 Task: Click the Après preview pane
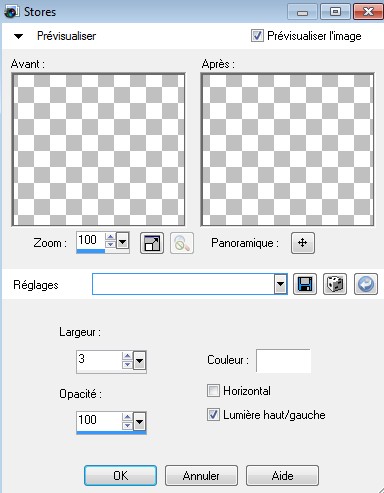point(287,150)
